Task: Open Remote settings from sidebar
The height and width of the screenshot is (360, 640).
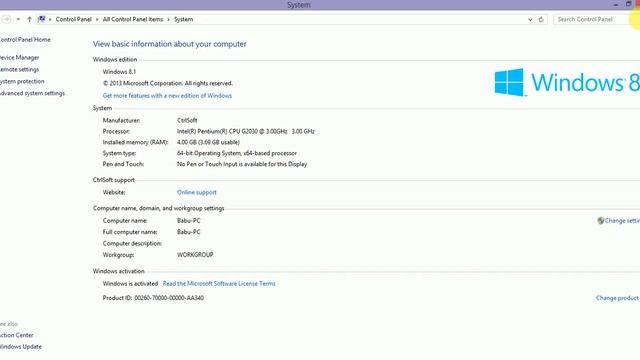Action: [x=20, y=69]
